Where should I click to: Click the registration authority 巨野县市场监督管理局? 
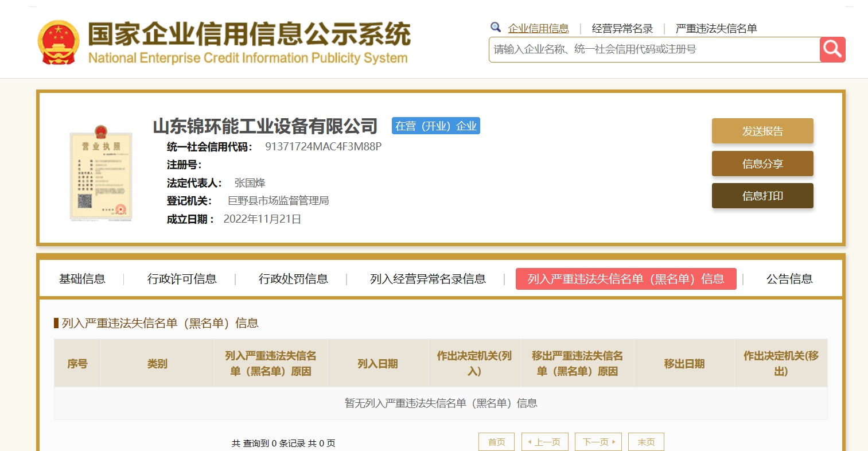tap(278, 201)
